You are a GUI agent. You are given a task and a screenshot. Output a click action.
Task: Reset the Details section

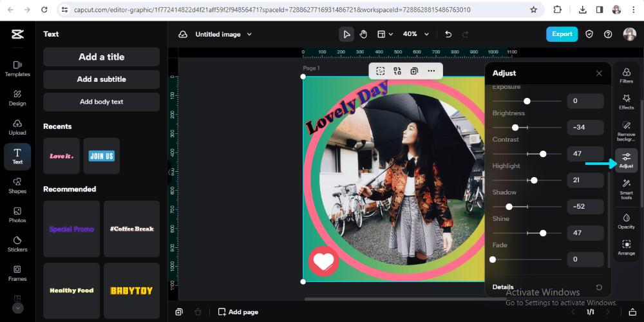pyautogui.click(x=599, y=287)
